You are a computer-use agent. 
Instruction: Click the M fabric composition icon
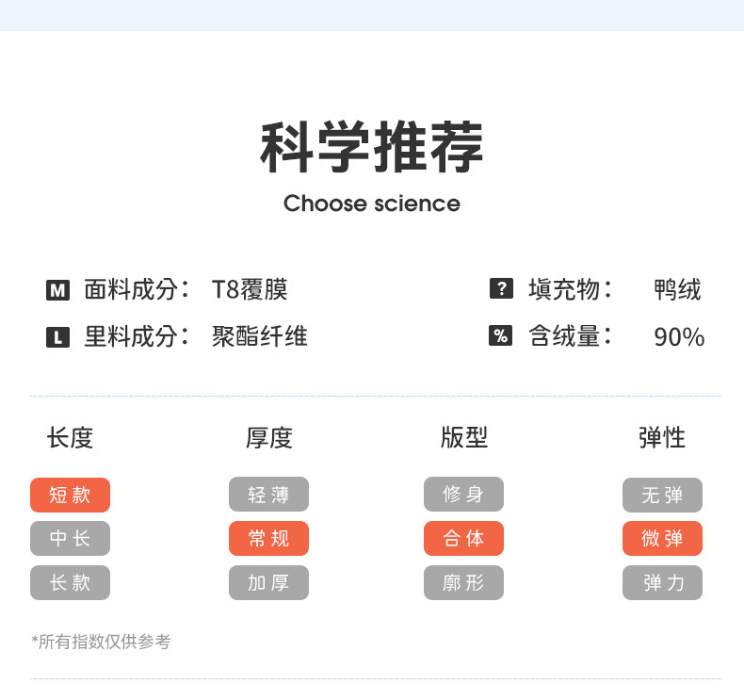click(x=57, y=291)
